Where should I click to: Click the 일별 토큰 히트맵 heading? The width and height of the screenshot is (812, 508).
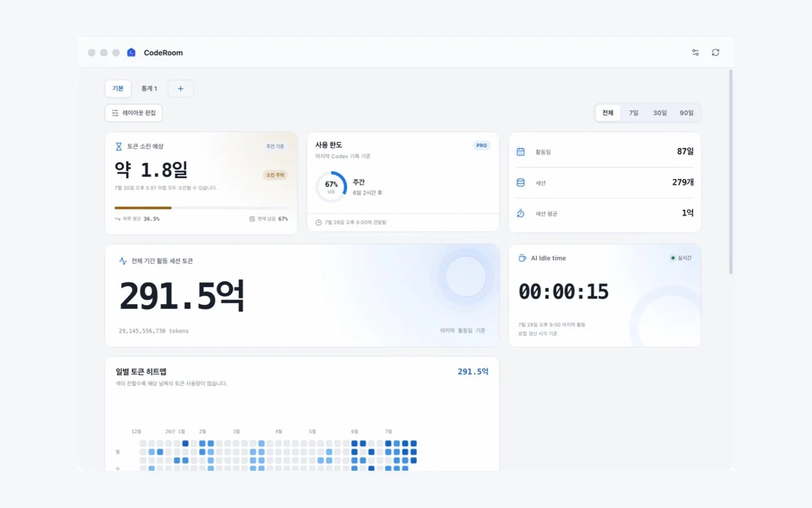[x=141, y=372]
